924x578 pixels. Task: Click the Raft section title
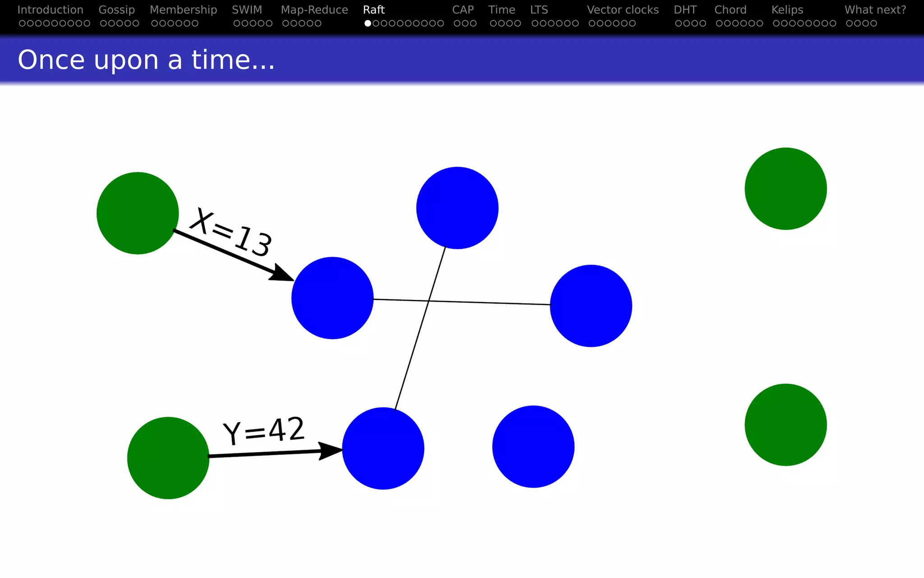[x=374, y=10]
